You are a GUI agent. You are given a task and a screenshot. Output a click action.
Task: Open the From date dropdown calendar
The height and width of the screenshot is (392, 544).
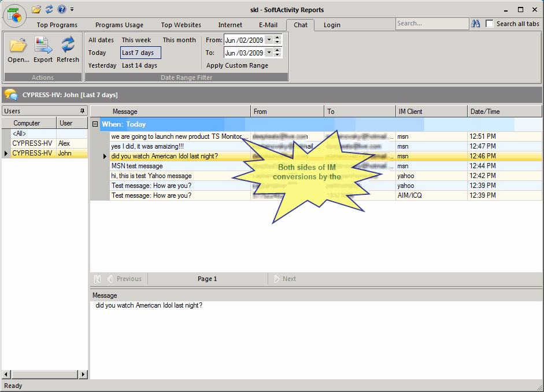269,40
